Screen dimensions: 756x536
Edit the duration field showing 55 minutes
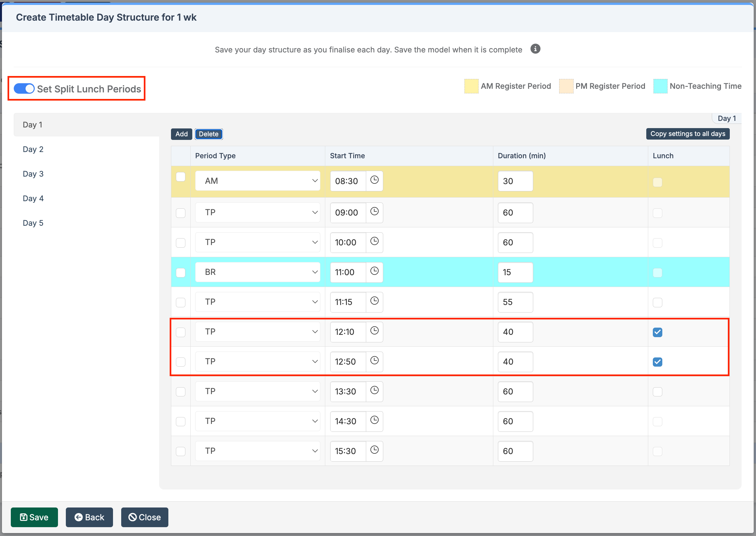tap(515, 302)
